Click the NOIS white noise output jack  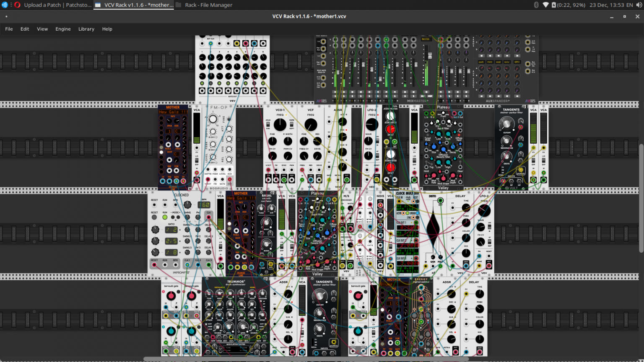[380, 204]
